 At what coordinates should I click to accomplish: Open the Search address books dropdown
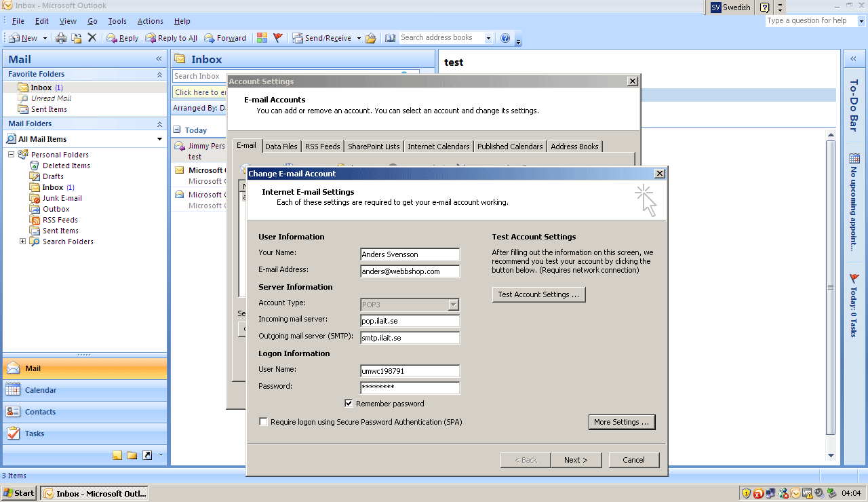[488, 38]
